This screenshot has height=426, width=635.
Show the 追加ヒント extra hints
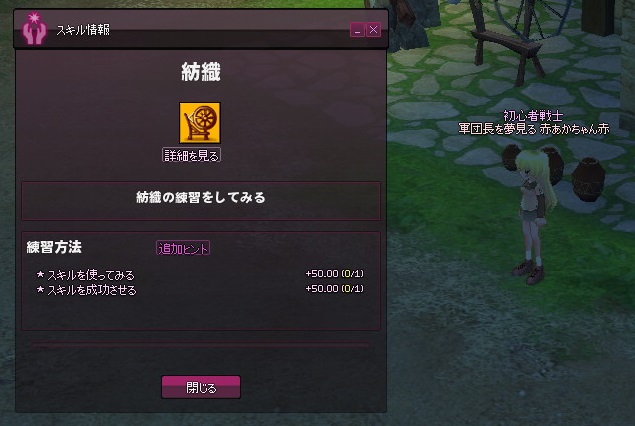point(183,248)
